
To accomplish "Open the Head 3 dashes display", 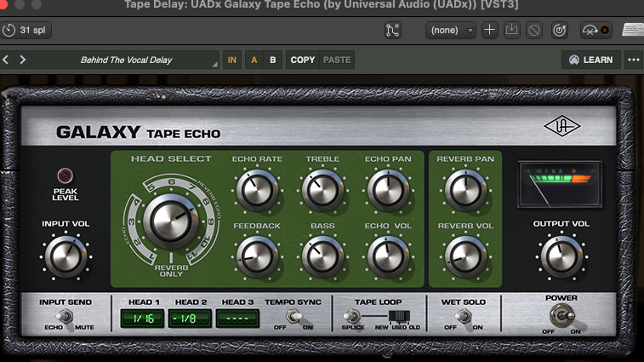I will (237, 319).
